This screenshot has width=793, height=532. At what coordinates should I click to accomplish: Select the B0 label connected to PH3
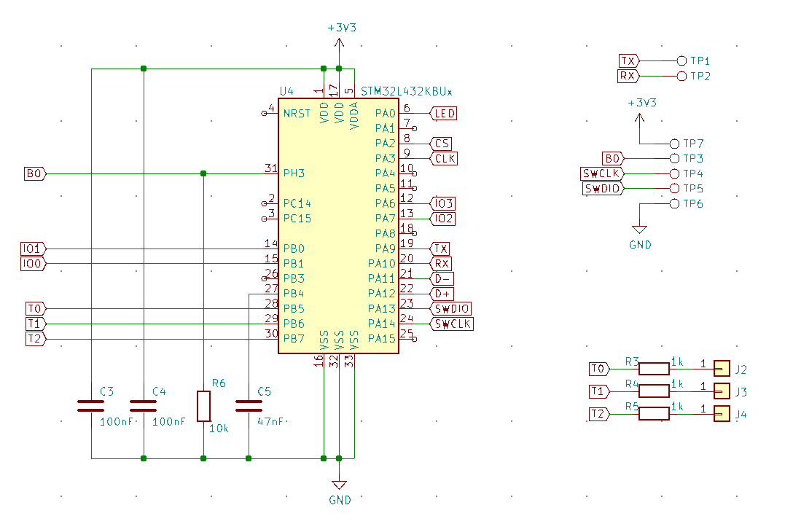[35, 173]
